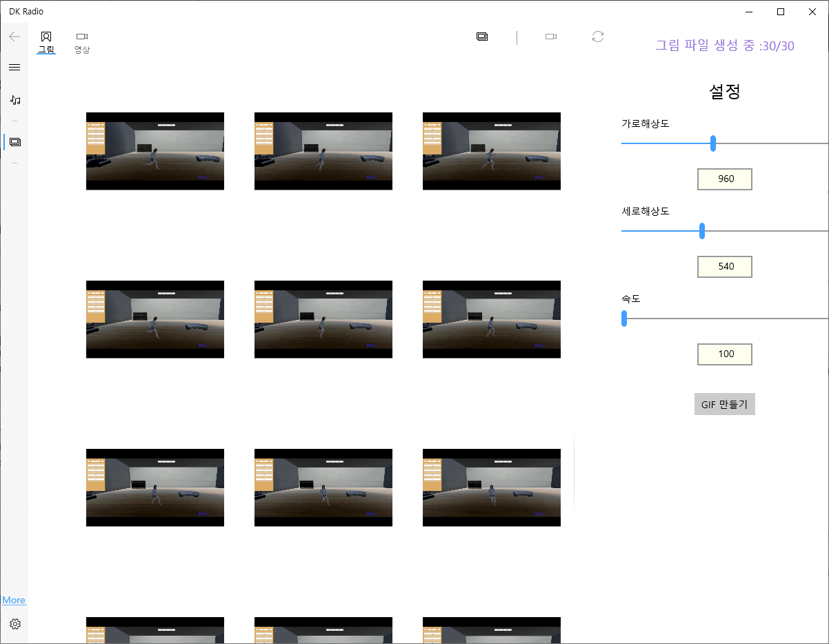Click the 속도 label

(x=632, y=299)
